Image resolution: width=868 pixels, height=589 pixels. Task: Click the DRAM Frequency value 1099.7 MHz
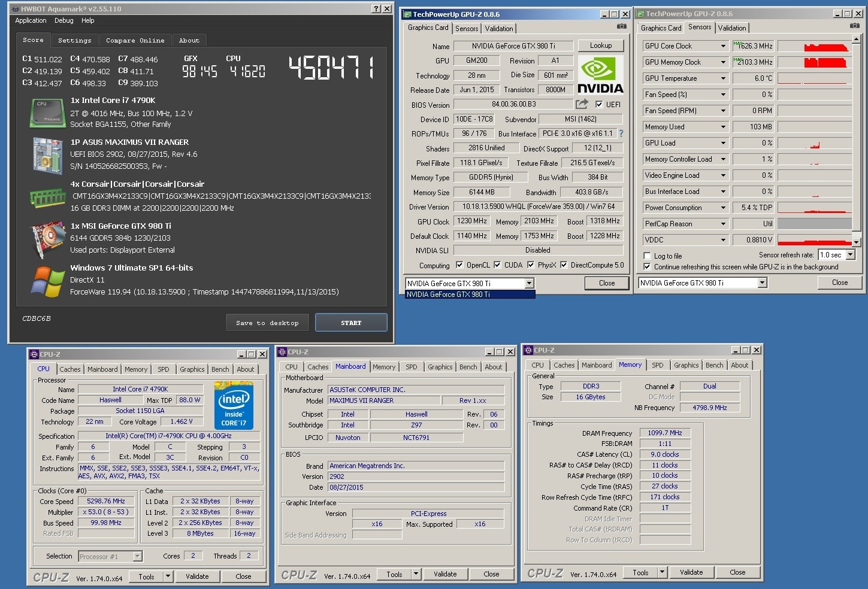point(665,433)
